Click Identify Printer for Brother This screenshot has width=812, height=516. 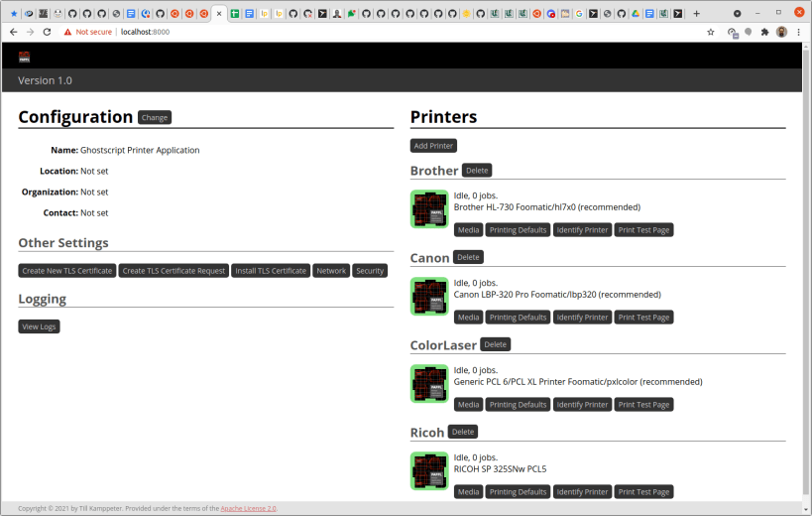click(x=582, y=230)
